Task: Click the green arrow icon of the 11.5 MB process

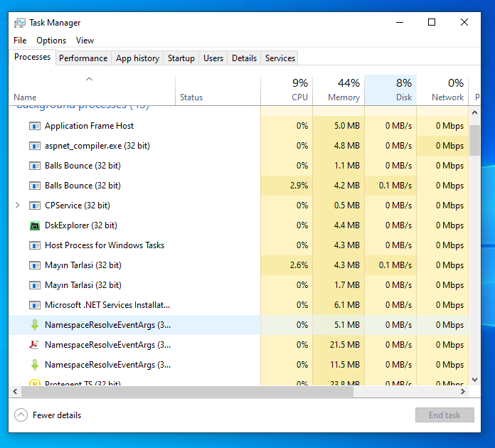Action: 35,365
